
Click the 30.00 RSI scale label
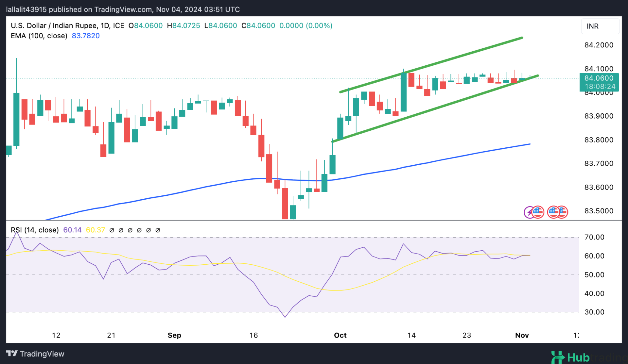(594, 312)
